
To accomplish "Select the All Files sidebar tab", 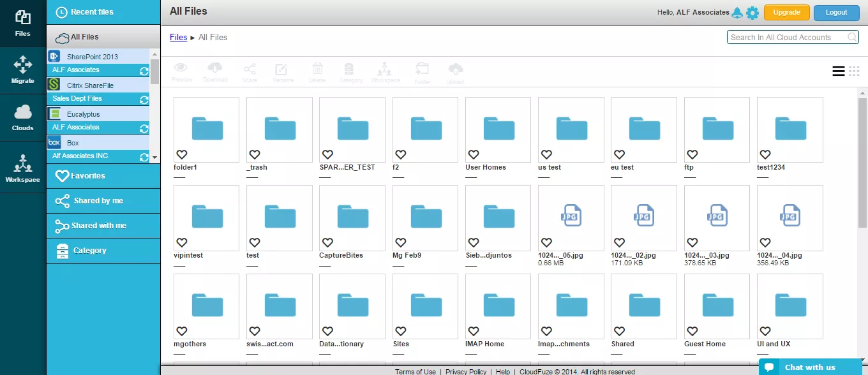I will [103, 37].
